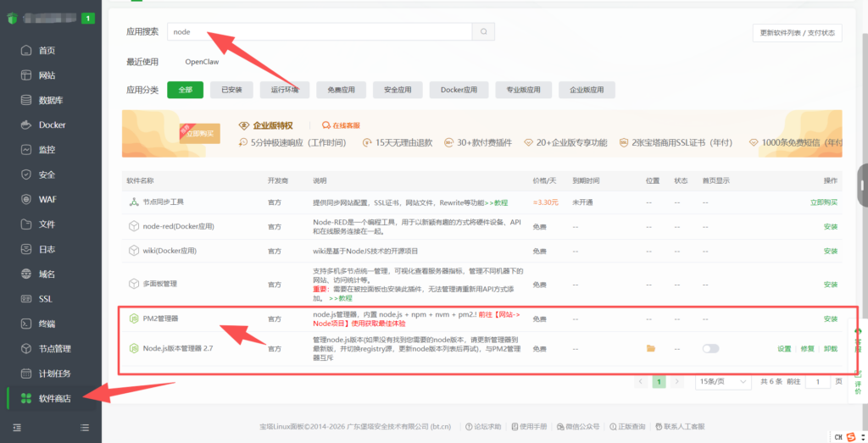Install node-red(Docker应用)
This screenshot has width=868, height=443.
[831, 227]
